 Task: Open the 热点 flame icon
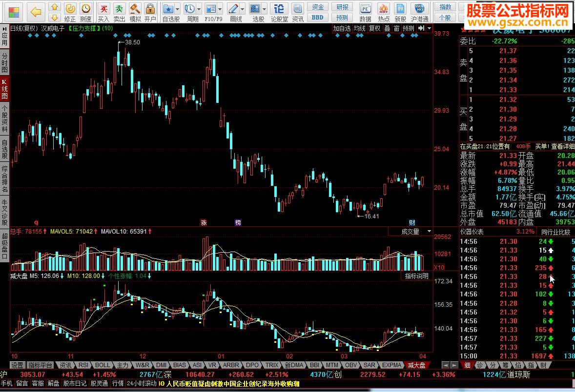384,9
